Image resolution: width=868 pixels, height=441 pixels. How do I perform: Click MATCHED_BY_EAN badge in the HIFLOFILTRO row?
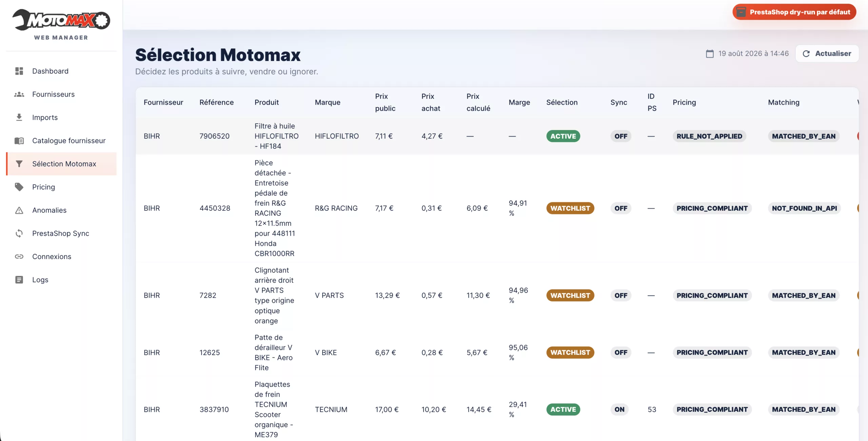[804, 136]
